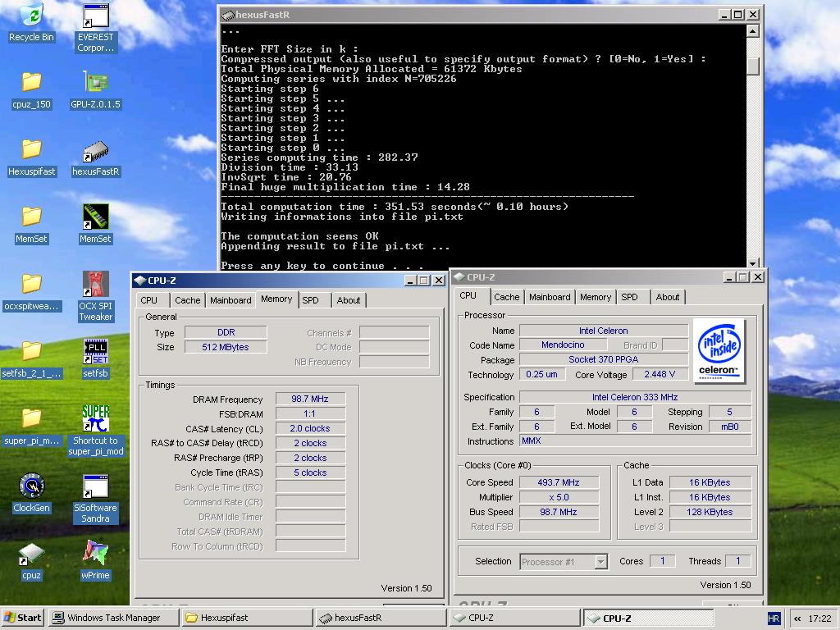Open About tab in Memory CPU-Z window
Image resolution: width=840 pixels, height=630 pixels.
click(348, 300)
